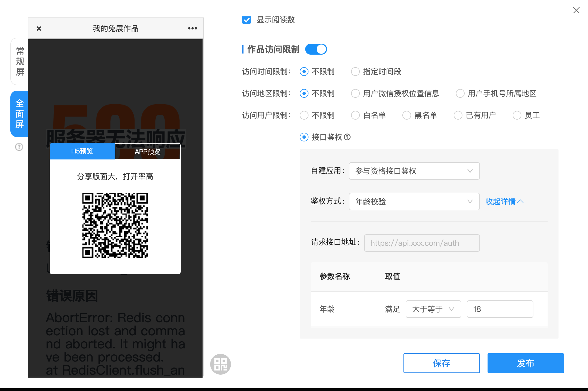Image resolution: width=588 pixels, height=391 pixels.
Task: Select 不限制 for 访问时间限制
Action: coord(304,72)
